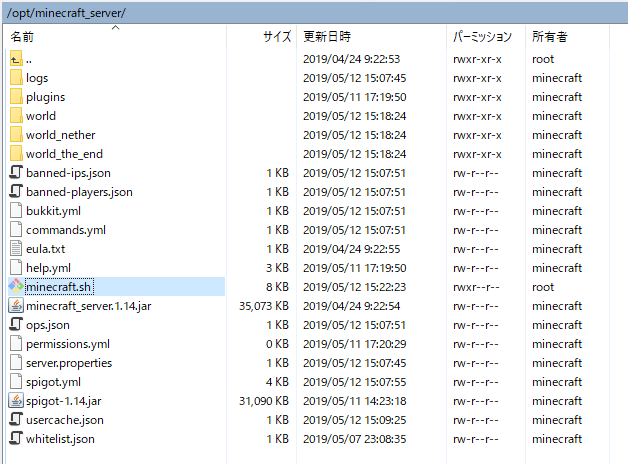Click the minecraft.sh script file icon
628x464 pixels.
tap(15, 287)
